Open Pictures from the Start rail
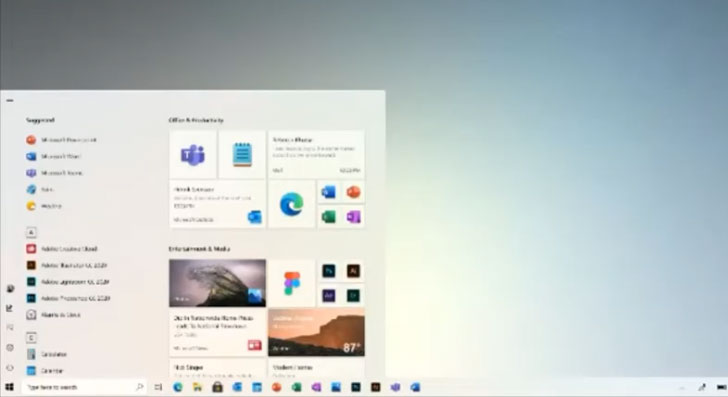This screenshot has height=397, width=728. click(10, 328)
